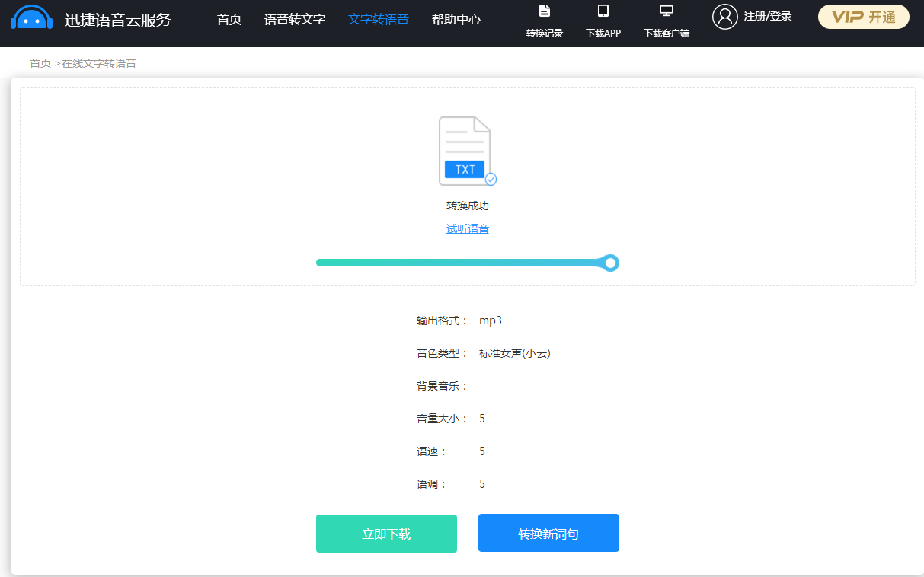Click the 音色类型 label
The height and width of the screenshot is (577, 924).
tap(443, 353)
